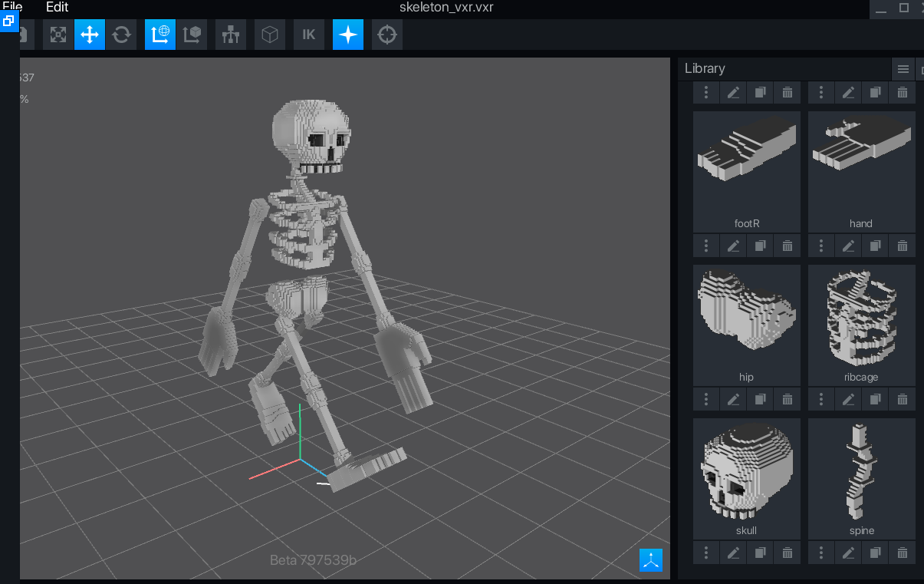This screenshot has width=924, height=584.
Task: Toggle the sparkle effect tool
Action: click(x=347, y=34)
